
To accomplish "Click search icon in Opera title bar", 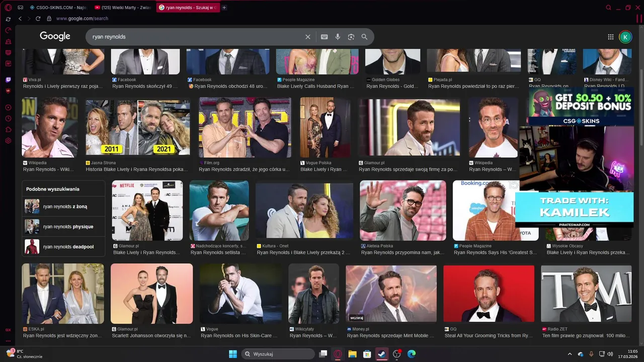I will click(x=609, y=8).
